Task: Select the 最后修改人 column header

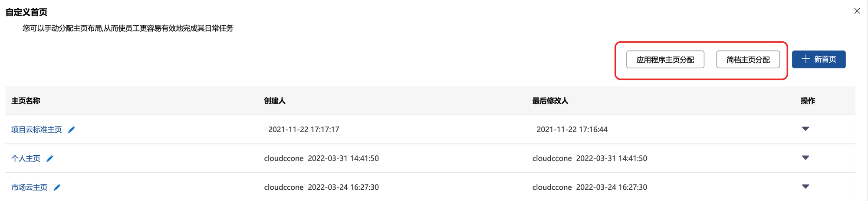Action: tap(550, 101)
